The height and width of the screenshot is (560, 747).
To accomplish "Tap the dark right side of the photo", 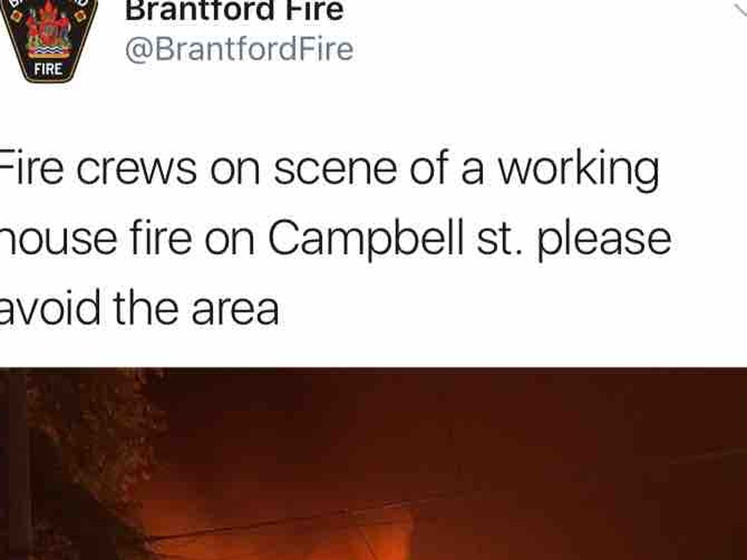I will 622,498.
